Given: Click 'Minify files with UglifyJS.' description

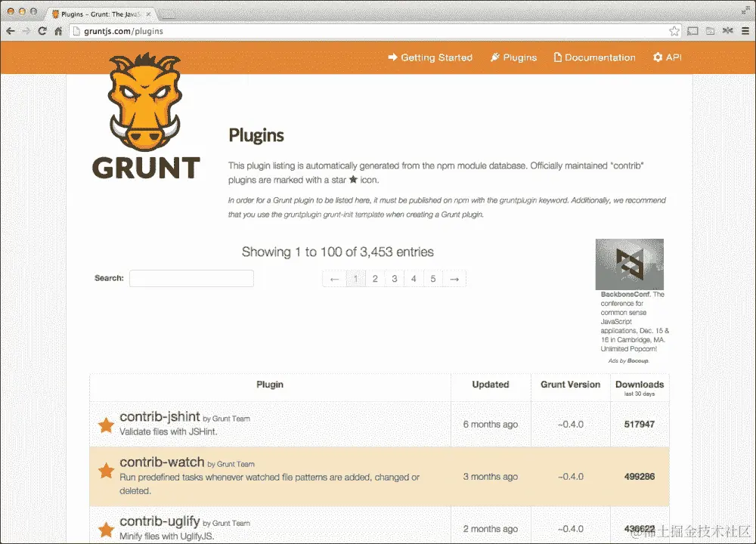Looking at the screenshot, I should pyautogui.click(x=167, y=536).
